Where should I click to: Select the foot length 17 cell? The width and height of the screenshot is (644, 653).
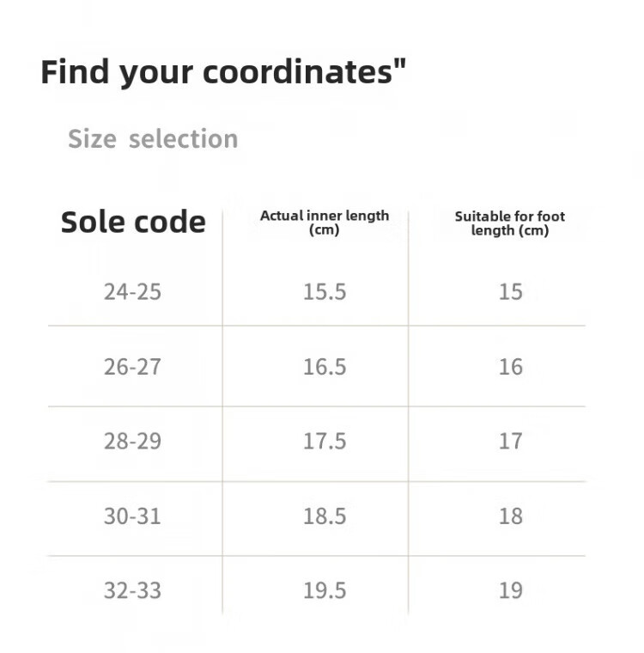click(510, 442)
